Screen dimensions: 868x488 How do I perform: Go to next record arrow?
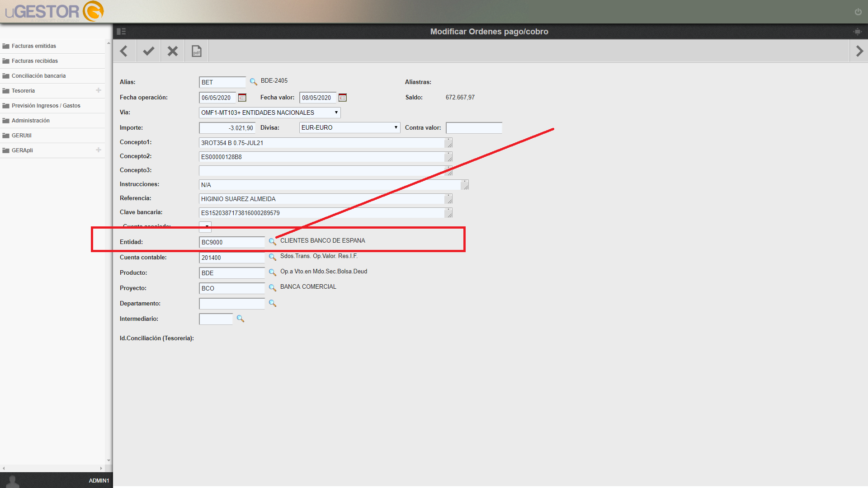pyautogui.click(x=859, y=51)
